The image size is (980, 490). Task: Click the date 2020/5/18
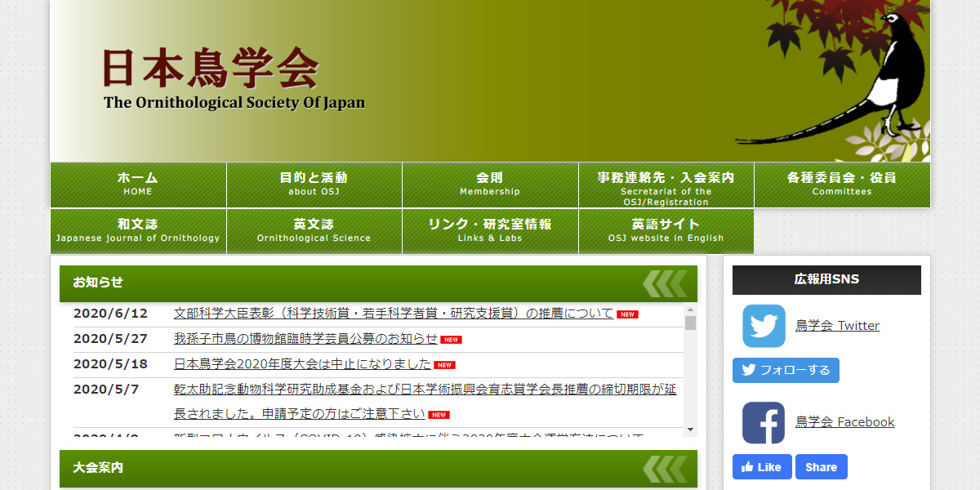point(110,364)
